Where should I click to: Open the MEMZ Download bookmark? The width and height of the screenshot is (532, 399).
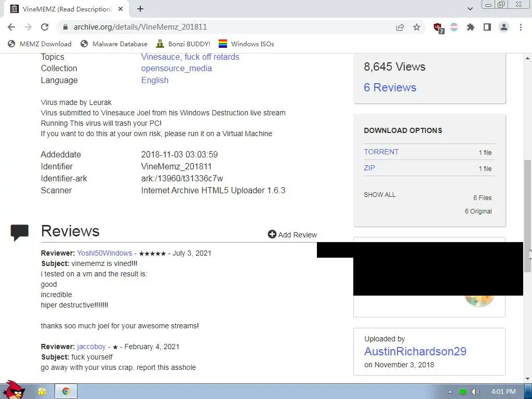39,44
